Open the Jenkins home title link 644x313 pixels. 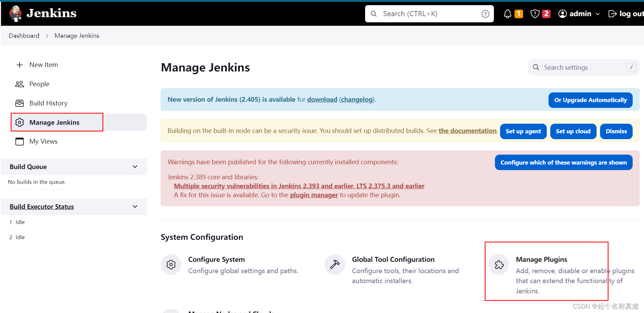tap(52, 13)
